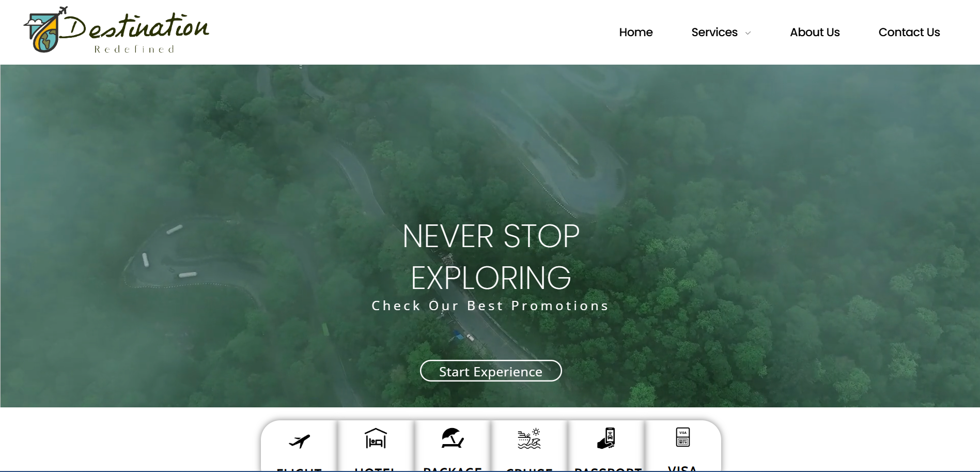This screenshot has height=472, width=980.
Task: Choose the Cruise ship icon
Action: (529, 439)
